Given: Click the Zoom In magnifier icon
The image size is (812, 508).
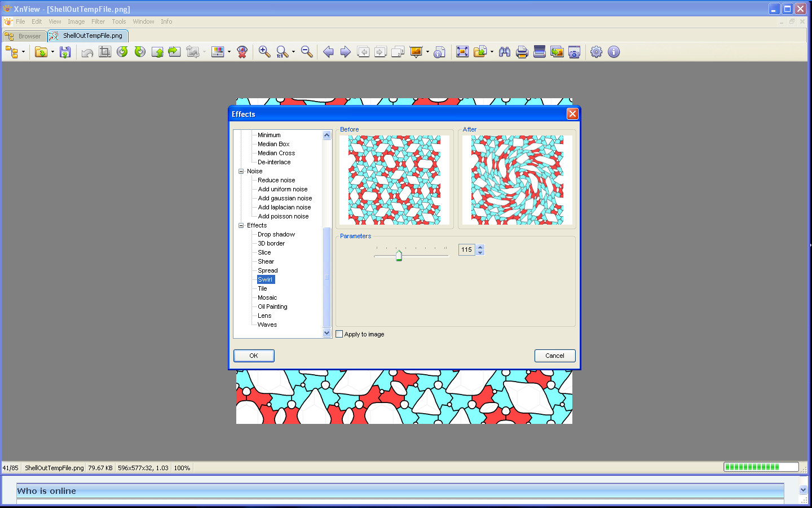Looking at the screenshot, I should [264, 52].
